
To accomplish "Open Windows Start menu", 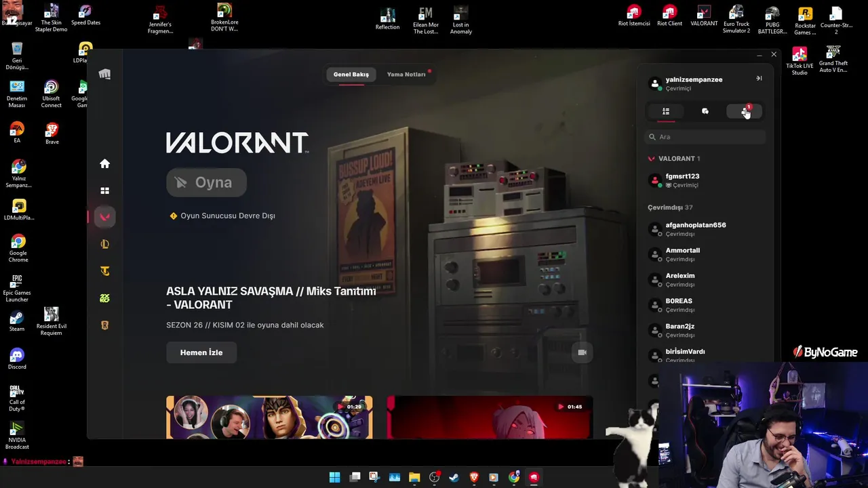I will (334, 477).
